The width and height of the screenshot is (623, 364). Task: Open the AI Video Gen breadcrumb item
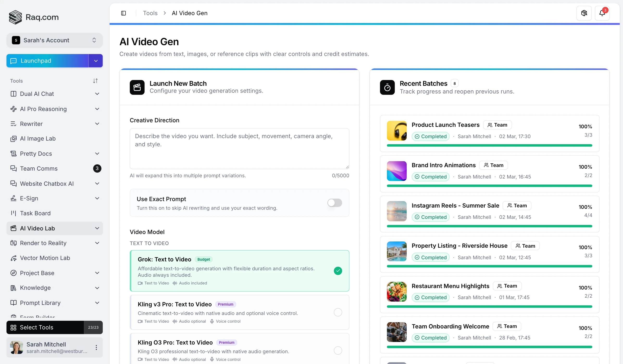click(x=189, y=13)
